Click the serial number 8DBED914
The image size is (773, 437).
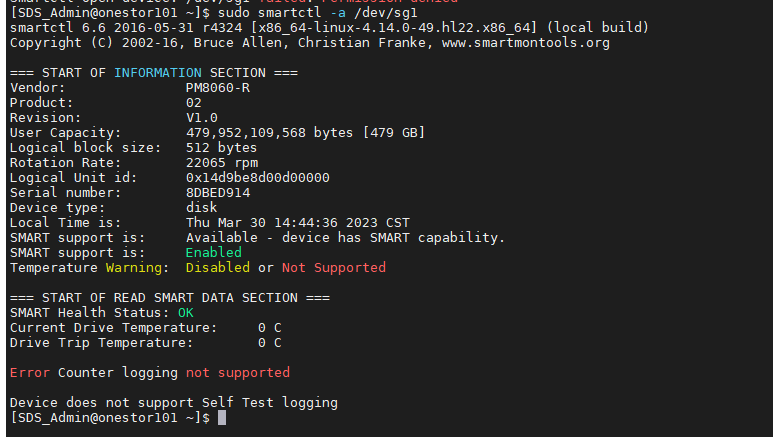tap(218, 192)
